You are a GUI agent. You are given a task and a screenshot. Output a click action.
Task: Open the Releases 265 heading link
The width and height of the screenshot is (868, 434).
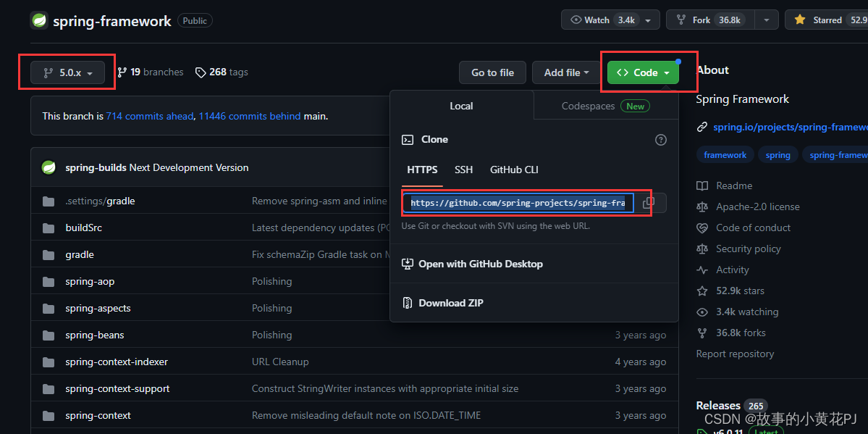point(732,406)
